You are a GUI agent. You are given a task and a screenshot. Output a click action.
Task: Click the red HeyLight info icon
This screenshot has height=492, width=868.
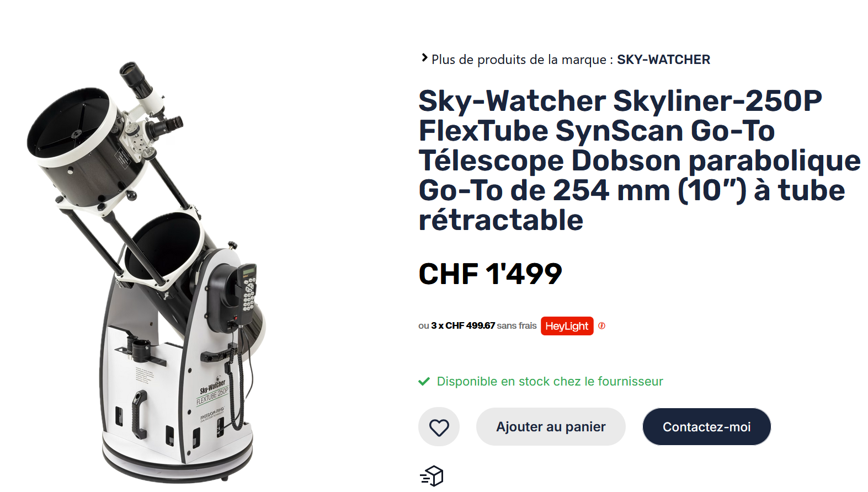point(601,326)
